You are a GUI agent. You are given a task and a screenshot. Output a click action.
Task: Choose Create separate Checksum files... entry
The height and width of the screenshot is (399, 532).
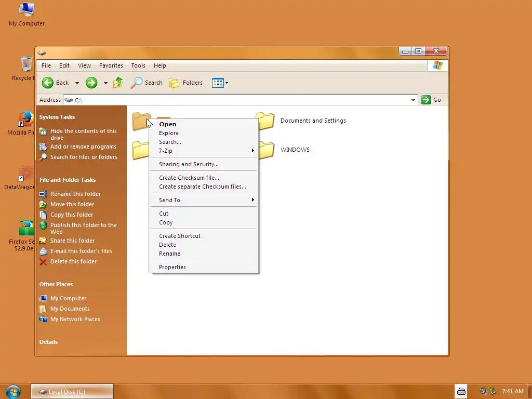(204, 187)
